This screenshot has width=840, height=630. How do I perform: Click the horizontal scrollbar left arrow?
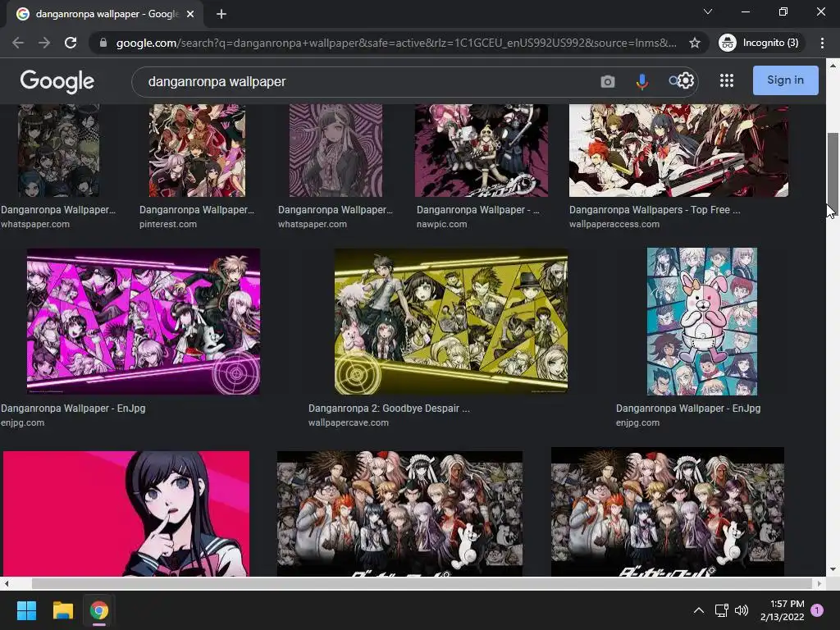click(x=7, y=583)
